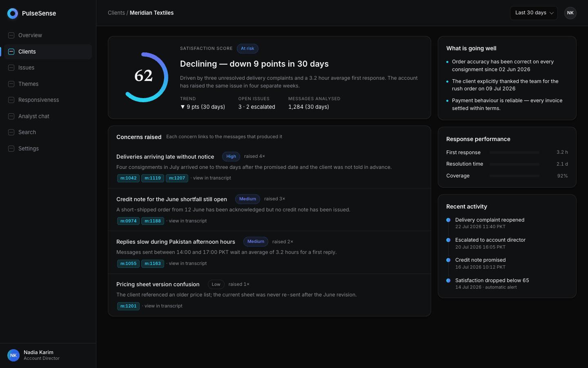Click 'Declining — down 9 points' headline
The width and height of the screenshot is (588, 368).
[254, 64]
